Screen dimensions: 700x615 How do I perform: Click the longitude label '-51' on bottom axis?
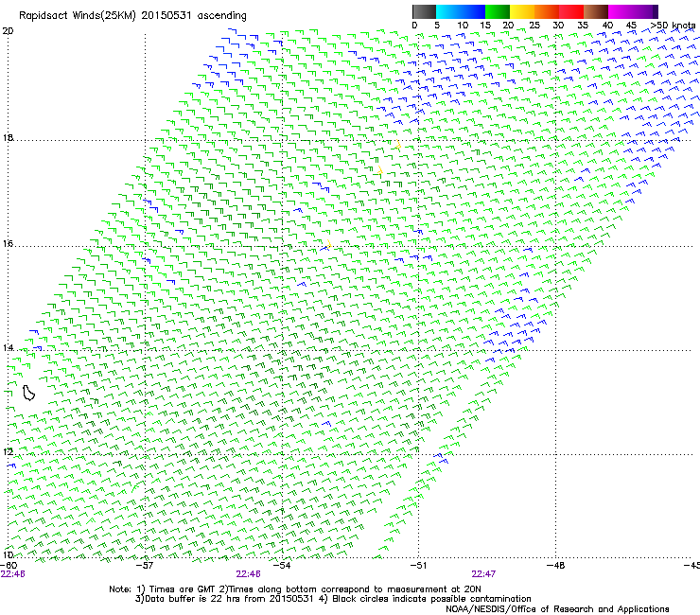[x=418, y=565]
